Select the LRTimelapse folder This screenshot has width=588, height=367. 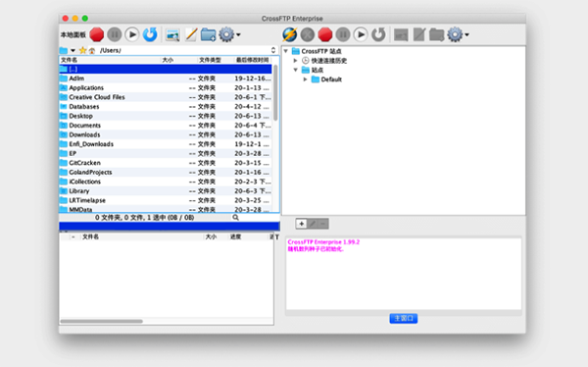166,200
